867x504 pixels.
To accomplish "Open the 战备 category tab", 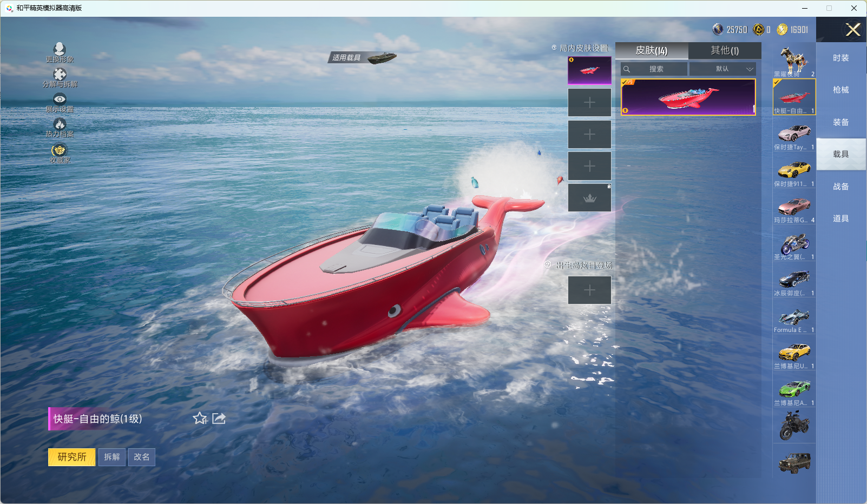I will click(841, 187).
